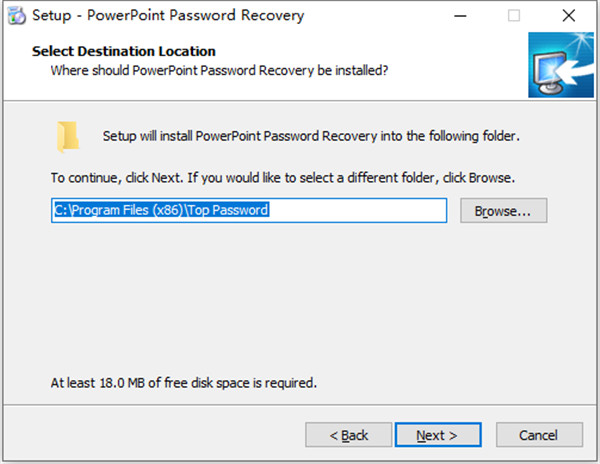Click the 'Where should PowerPoint Password Recovery be installed?' text

tap(219, 70)
